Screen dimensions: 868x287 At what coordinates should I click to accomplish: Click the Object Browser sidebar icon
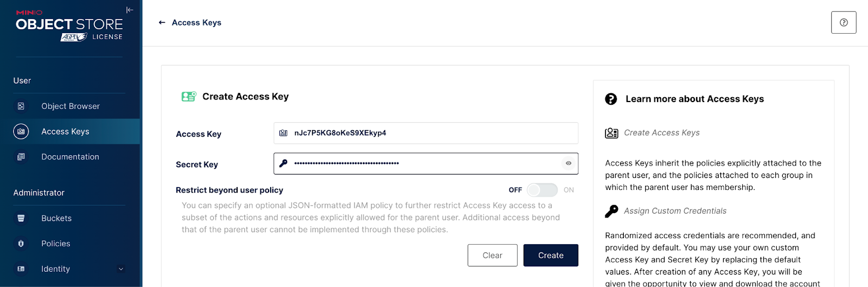tap(21, 106)
